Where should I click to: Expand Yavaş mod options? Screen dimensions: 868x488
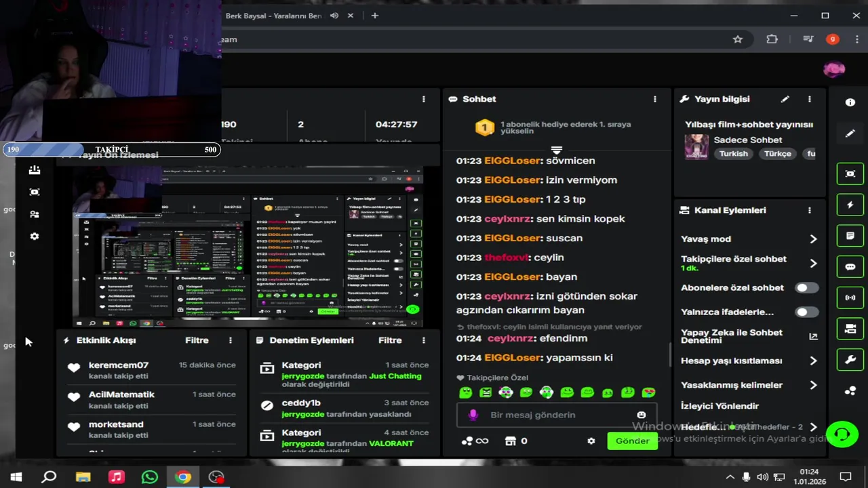pyautogui.click(x=813, y=239)
